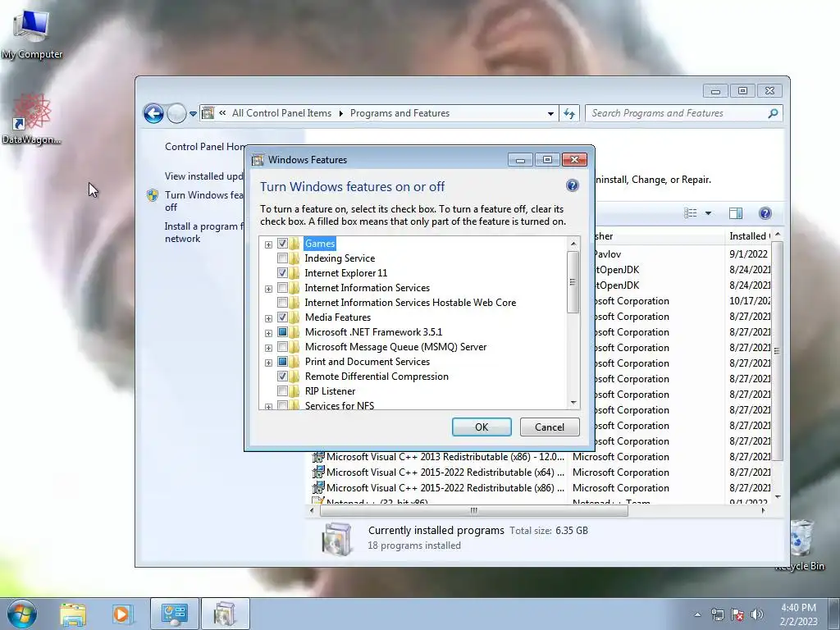Toggle the preview pane icon
This screenshot has width=840, height=630.
[736, 213]
